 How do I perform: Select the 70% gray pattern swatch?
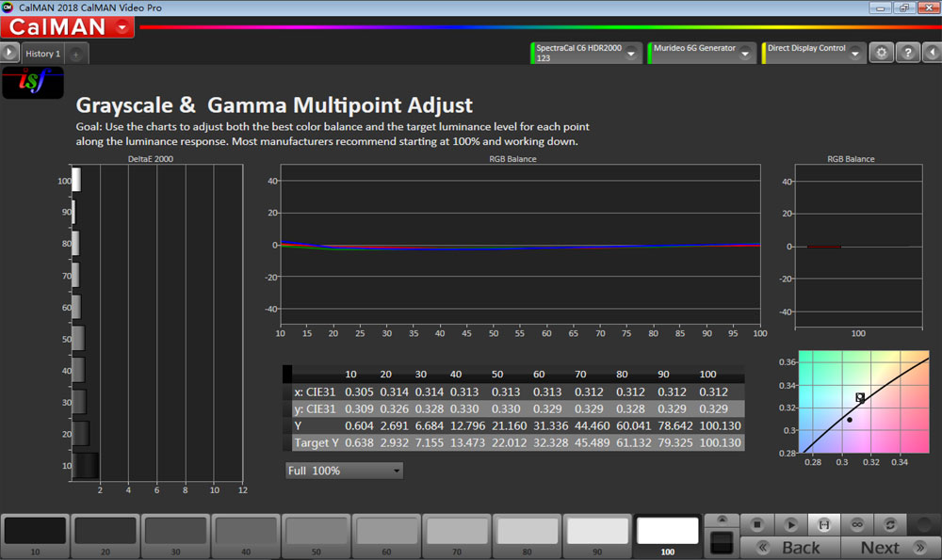[x=457, y=536]
